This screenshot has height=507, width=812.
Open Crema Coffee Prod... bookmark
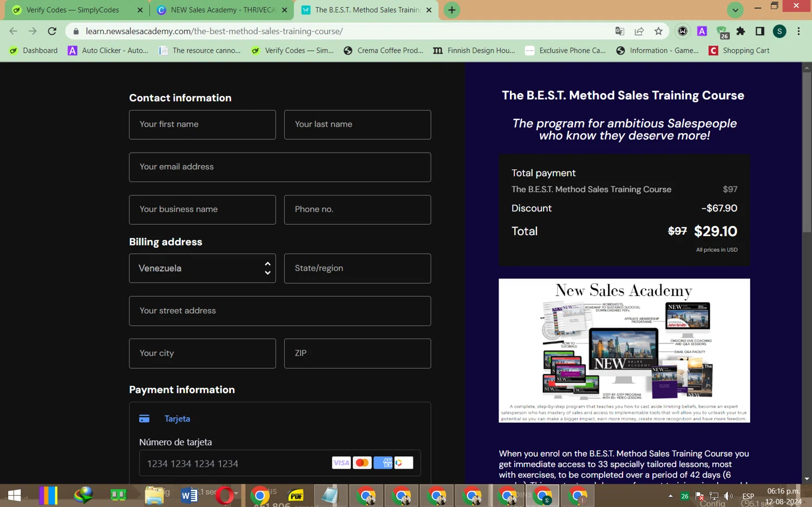click(x=384, y=50)
